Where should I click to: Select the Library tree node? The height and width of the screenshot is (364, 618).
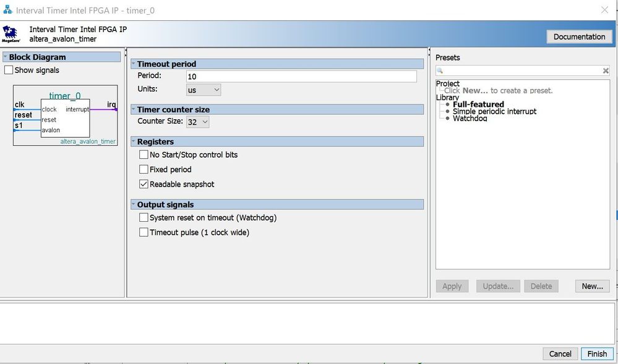coord(447,97)
